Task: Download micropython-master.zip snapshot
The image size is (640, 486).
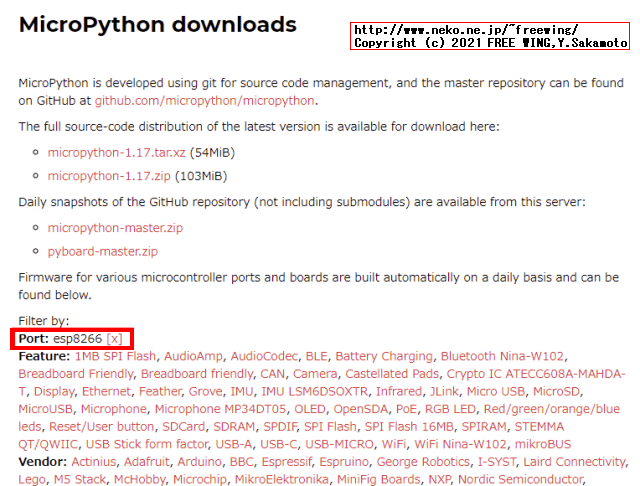Action: point(115,228)
